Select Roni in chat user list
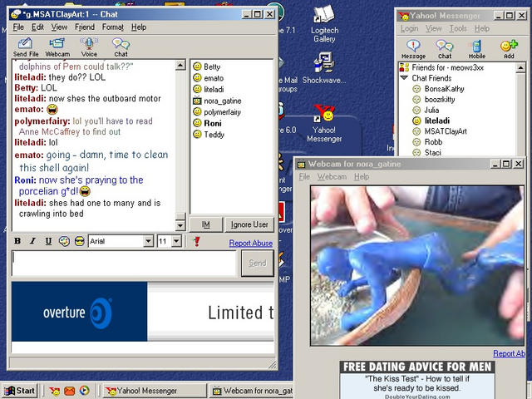The width and height of the screenshot is (532, 399). [x=213, y=123]
